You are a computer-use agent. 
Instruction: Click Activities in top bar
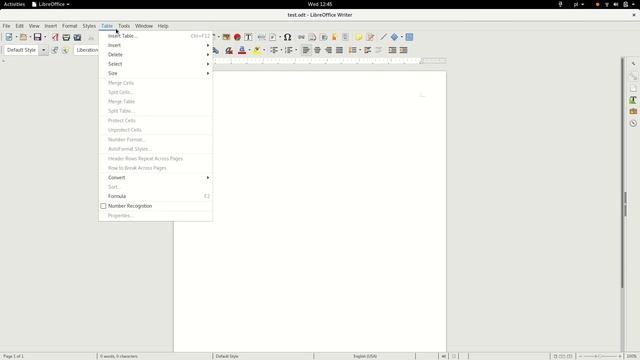(14, 4)
